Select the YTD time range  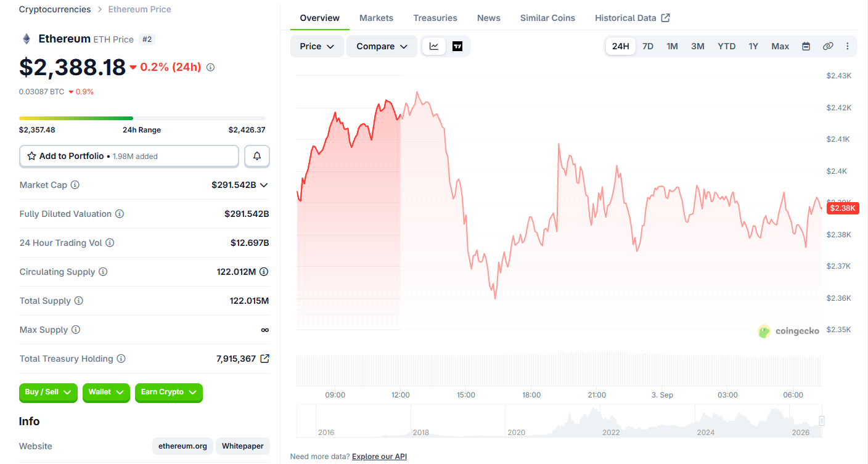tap(727, 46)
